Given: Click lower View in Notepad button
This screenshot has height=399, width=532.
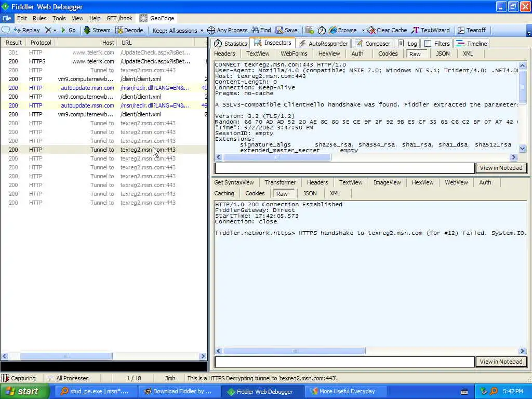Looking at the screenshot, I should (x=501, y=362).
